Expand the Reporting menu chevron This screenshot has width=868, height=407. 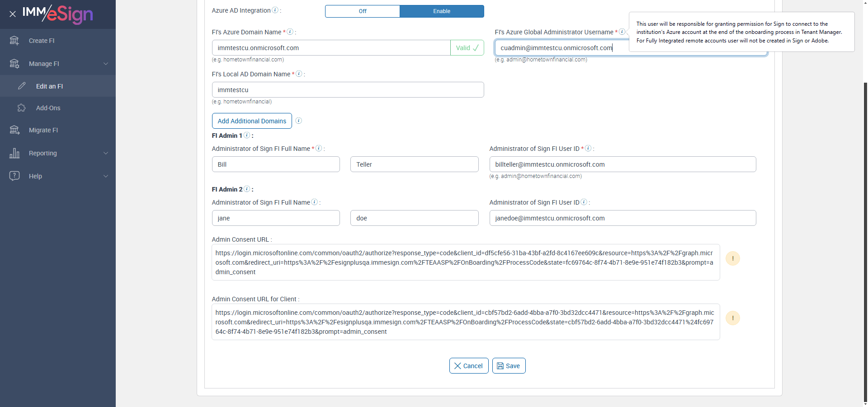106,153
